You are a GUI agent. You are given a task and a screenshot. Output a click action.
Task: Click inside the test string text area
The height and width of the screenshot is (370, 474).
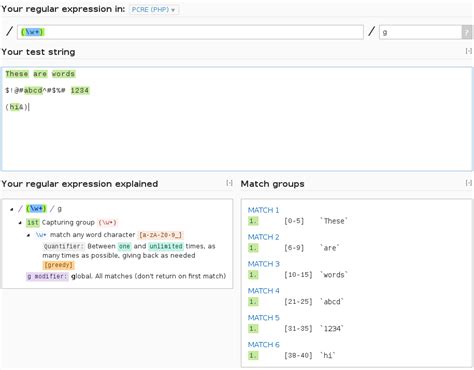[x=237, y=119]
